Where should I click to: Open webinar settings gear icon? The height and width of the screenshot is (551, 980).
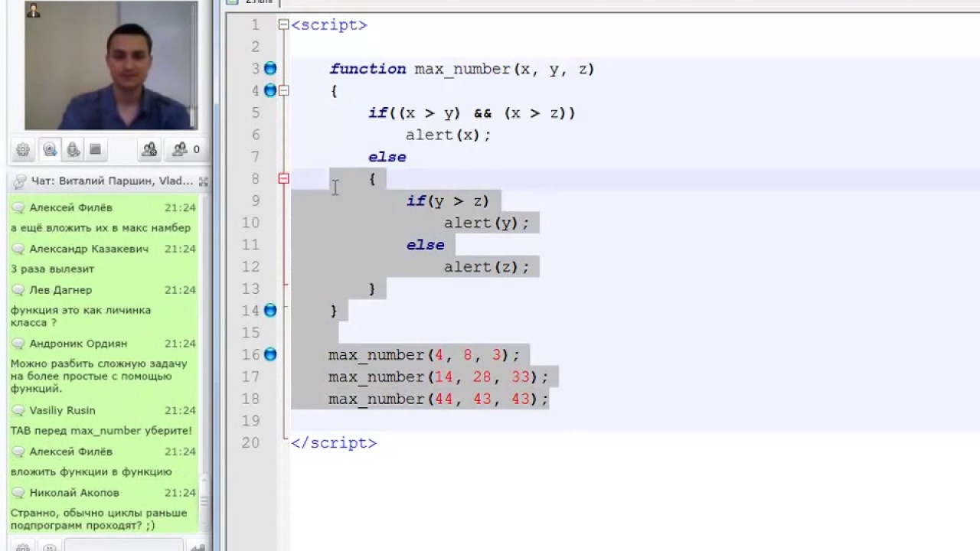point(23,150)
